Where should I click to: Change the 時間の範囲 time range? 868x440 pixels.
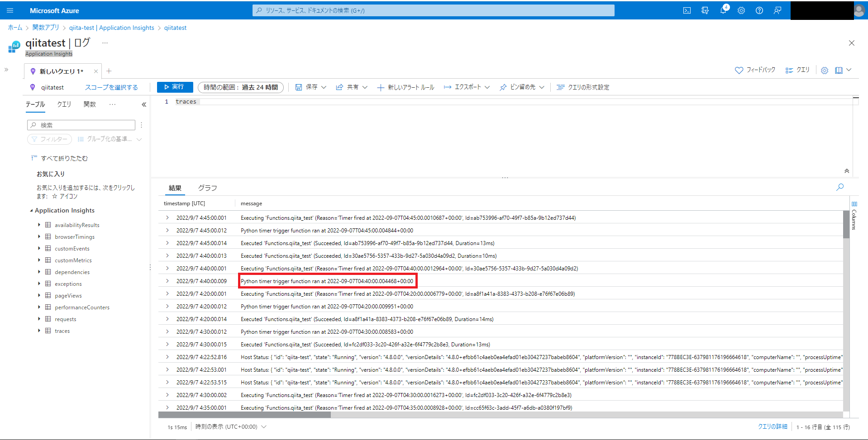click(x=241, y=87)
